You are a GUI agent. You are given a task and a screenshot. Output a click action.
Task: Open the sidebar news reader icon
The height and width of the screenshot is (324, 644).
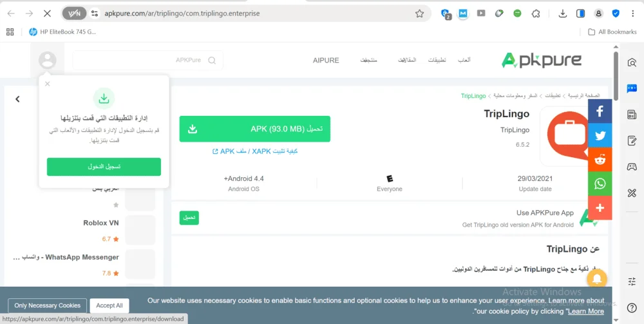point(632,115)
